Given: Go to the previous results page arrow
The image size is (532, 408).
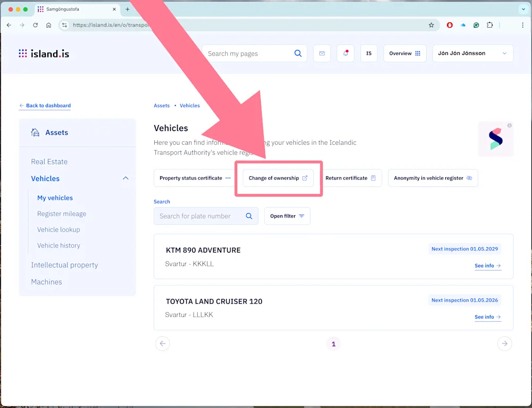Looking at the screenshot, I should tap(162, 344).
